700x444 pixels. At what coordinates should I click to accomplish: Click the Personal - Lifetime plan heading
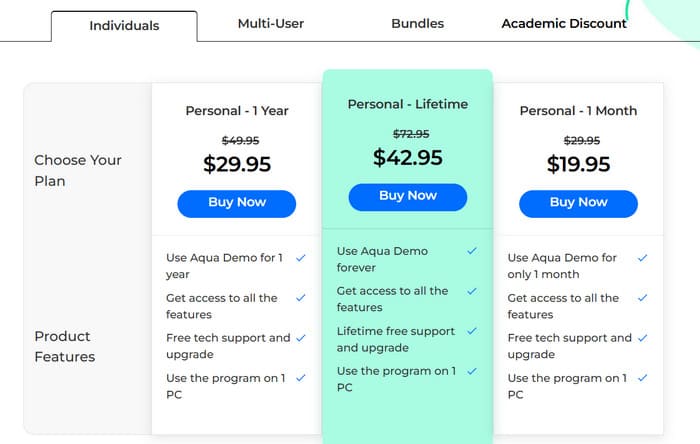pyautogui.click(x=407, y=104)
